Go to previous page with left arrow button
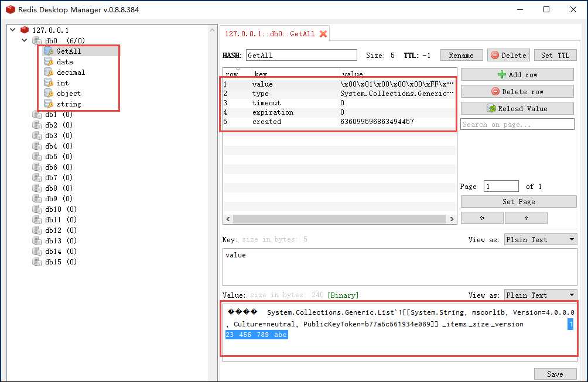Screen dimensions: 588x382 [x=482, y=218]
